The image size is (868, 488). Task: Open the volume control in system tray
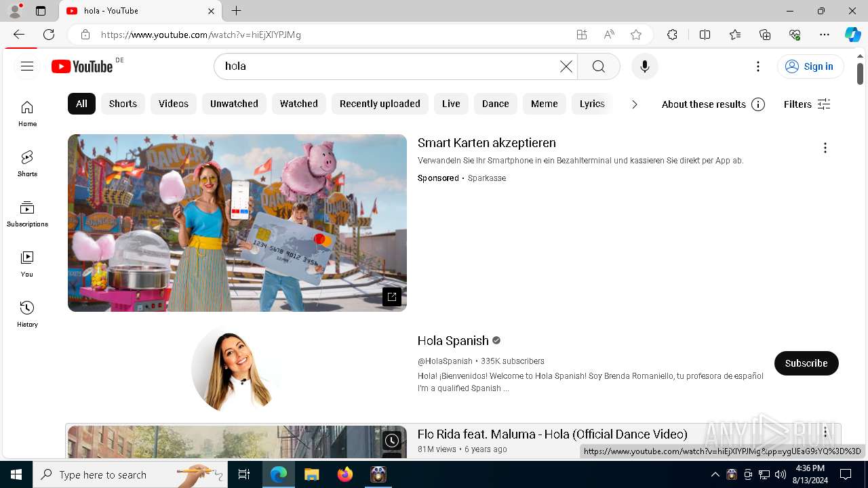pyautogui.click(x=781, y=474)
